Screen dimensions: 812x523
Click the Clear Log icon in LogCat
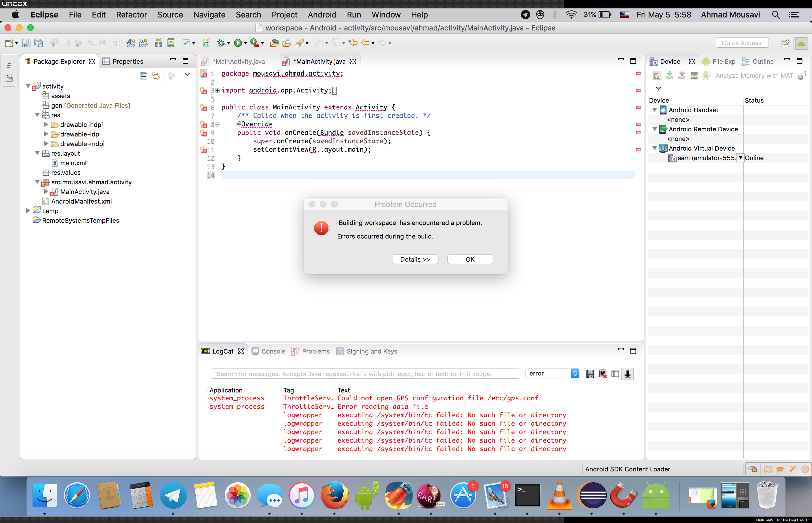coord(603,374)
